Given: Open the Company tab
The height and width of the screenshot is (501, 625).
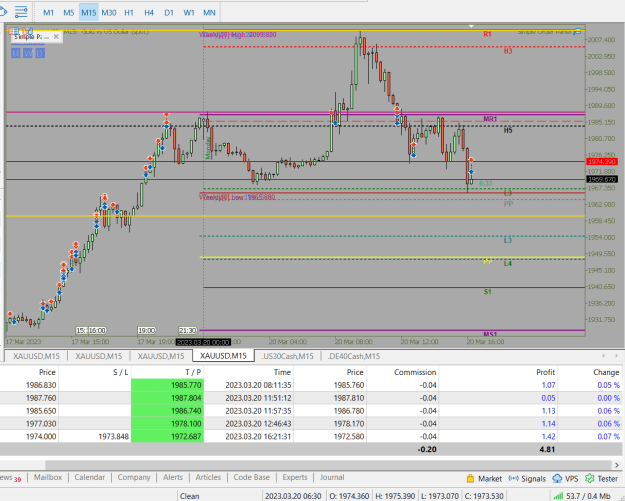Looking at the screenshot, I should (134, 477).
